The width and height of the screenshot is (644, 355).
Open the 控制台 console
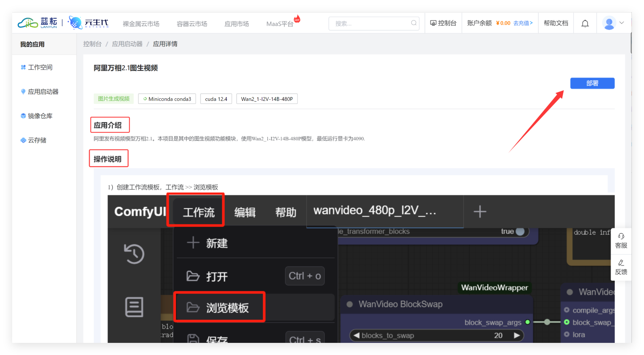click(x=443, y=23)
